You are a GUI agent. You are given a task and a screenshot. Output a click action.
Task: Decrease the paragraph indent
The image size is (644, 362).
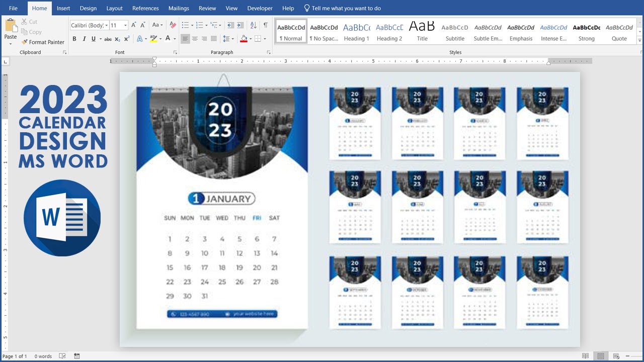click(230, 25)
